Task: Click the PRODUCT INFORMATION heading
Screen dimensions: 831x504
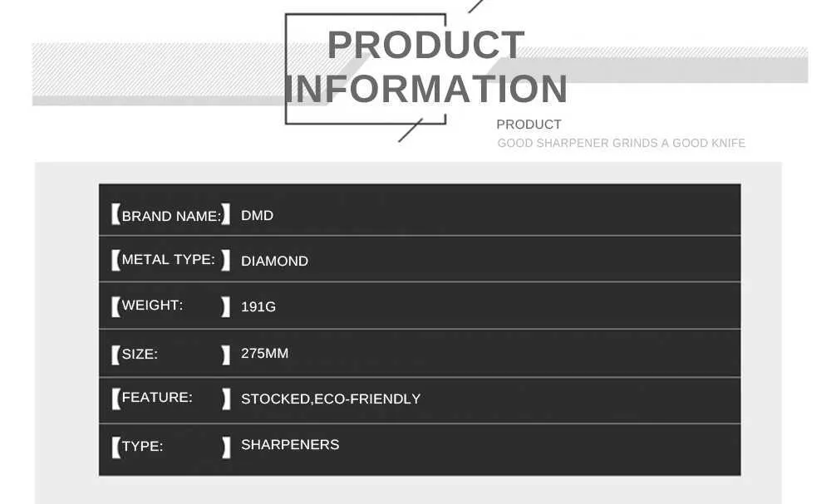Action: tap(426, 66)
